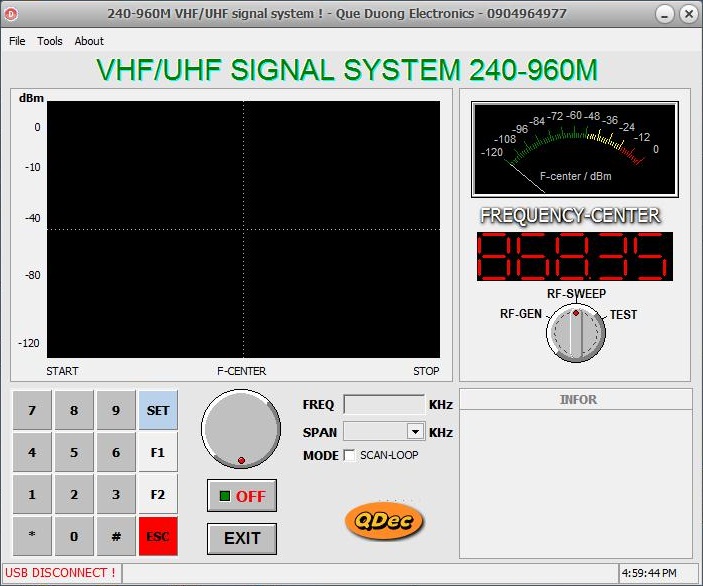Screen dimensions: 703x586
Task: Toggle the OFF power button
Action: coord(242,495)
